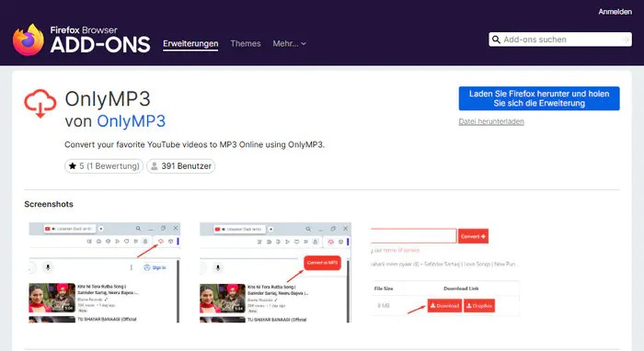Click the Datei herunterladen link
The height and width of the screenshot is (351, 644).
click(x=491, y=121)
